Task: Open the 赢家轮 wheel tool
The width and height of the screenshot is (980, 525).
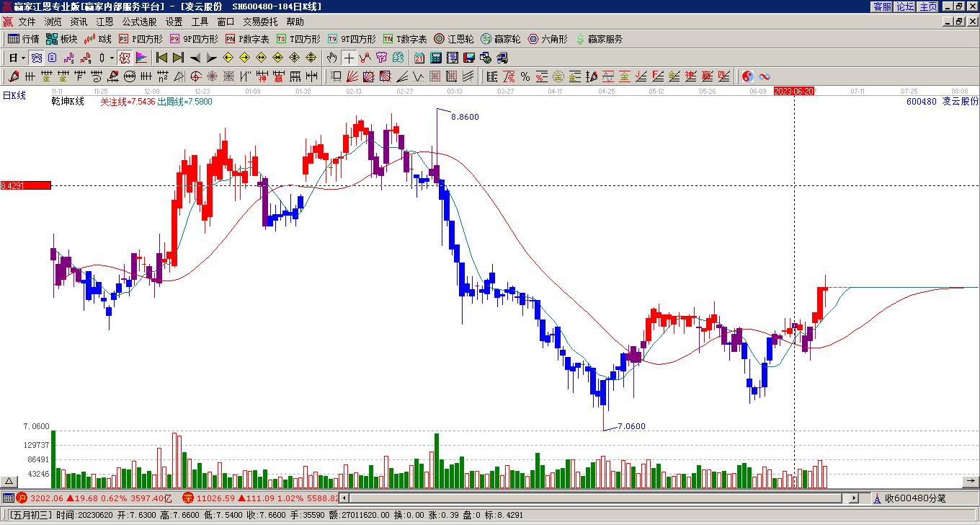Action: click(x=500, y=39)
